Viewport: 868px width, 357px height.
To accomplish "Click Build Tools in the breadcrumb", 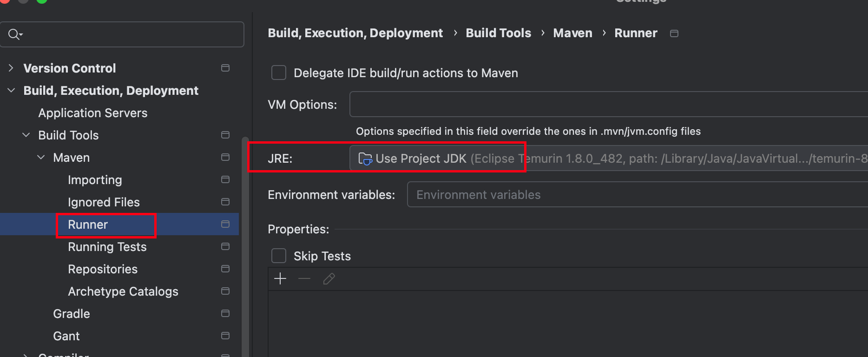I will pyautogui.click(x=498, y=33).
